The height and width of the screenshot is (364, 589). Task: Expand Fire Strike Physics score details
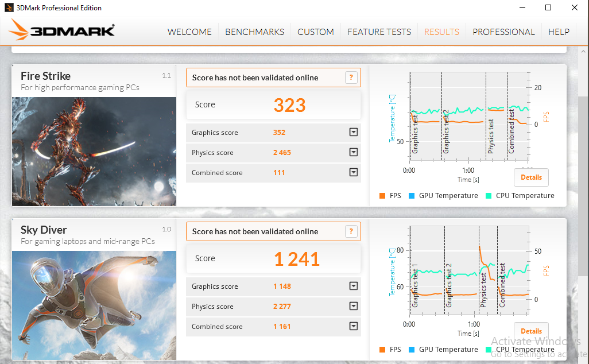[354, 152]
